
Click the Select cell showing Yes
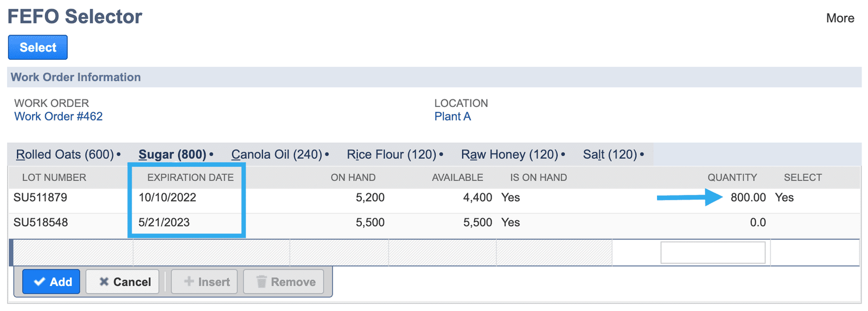(784, 198)
